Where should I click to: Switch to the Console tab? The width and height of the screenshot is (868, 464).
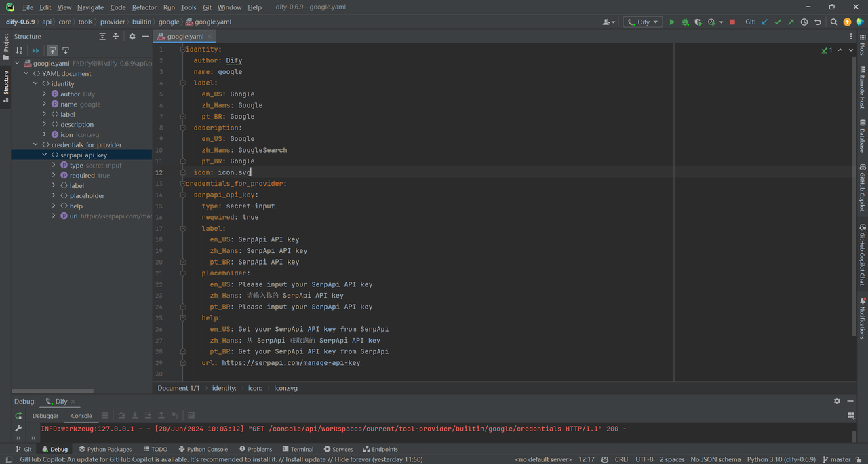pos(81,416)
